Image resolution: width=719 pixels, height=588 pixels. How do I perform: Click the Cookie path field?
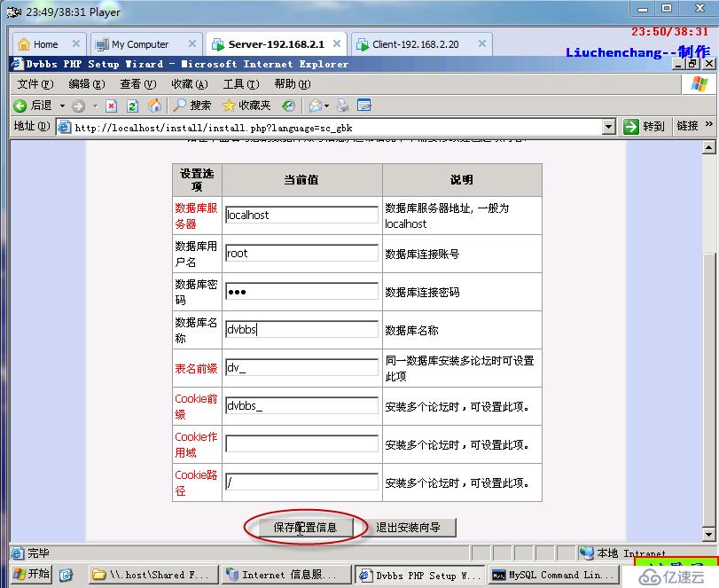pos(301,482)
